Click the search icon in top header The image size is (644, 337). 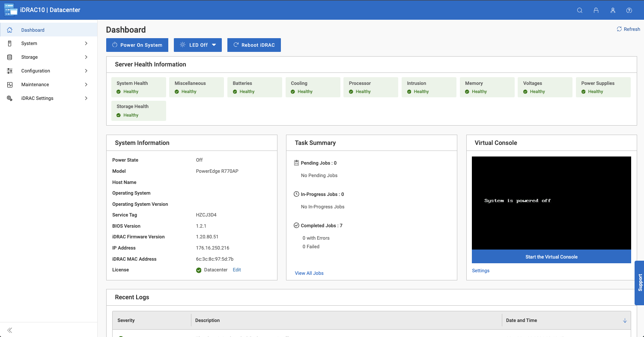click(x=580, y=10)
